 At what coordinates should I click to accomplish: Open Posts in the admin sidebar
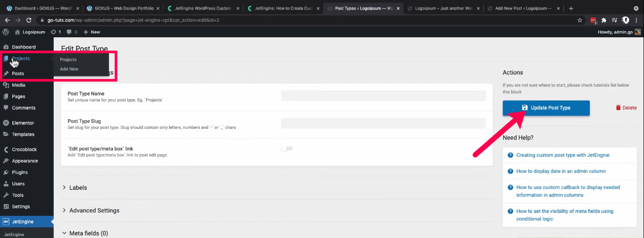point(18,74)
